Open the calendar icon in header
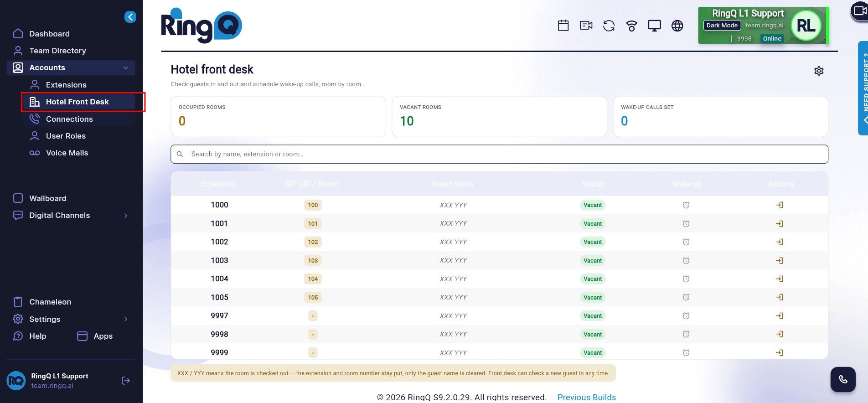The image size is (868, 403). (x=563, y=26)
